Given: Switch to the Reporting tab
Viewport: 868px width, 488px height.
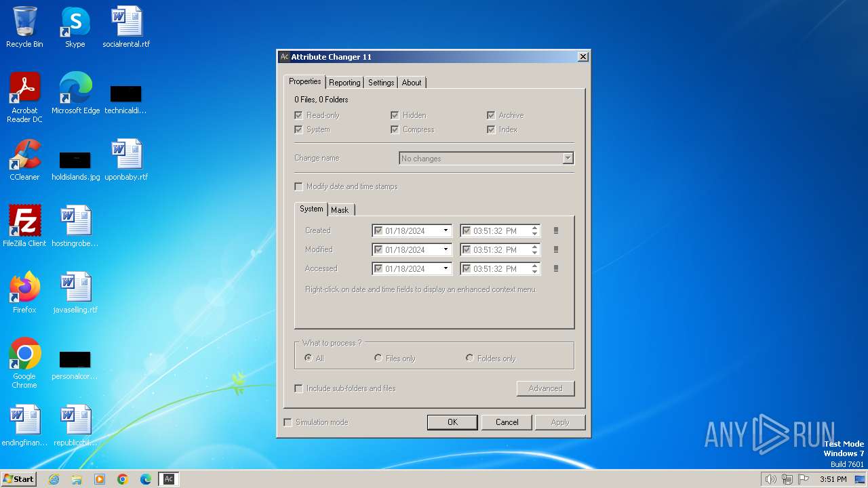Looking at the screenshot, I should click(x=344, y=83).
